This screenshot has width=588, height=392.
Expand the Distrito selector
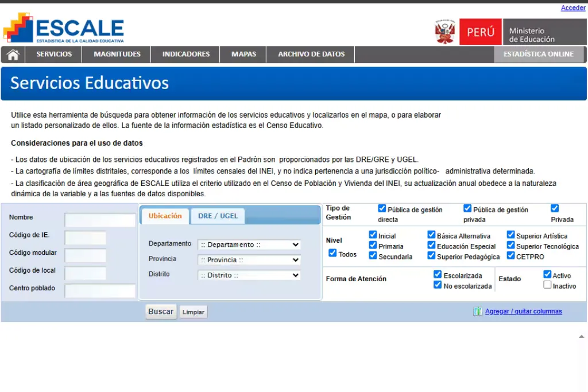(x=249, y=275)
